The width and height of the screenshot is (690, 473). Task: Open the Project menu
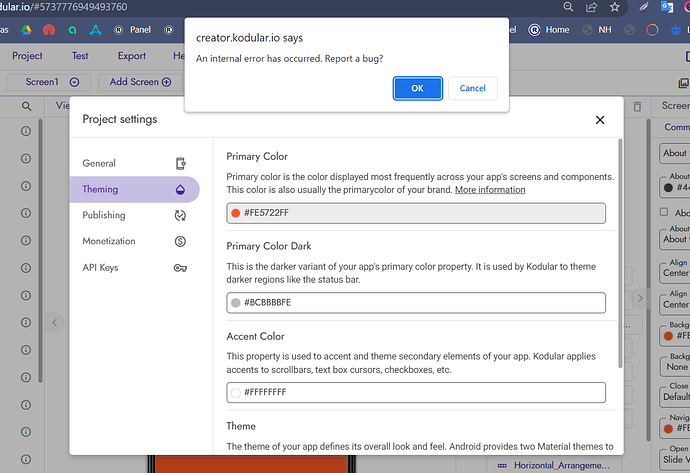tap(27, 56)
